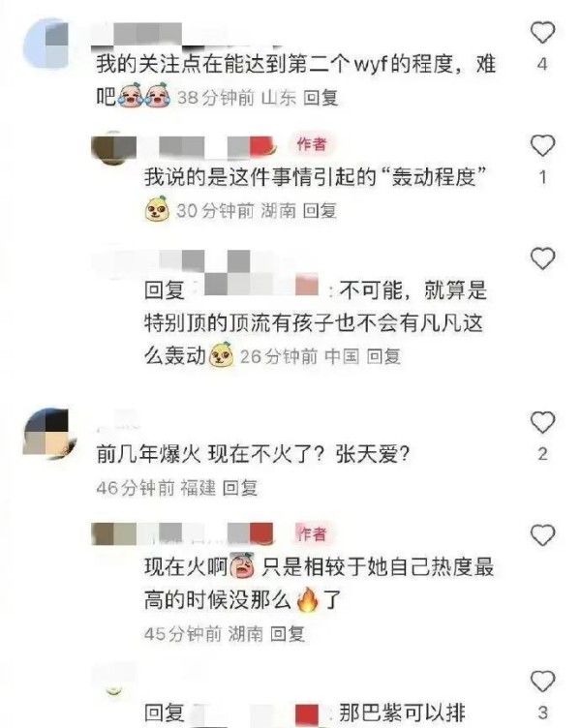
Task: Tap the 作者 badge on the 30分钟前 reply
Action: click(311, 144)
